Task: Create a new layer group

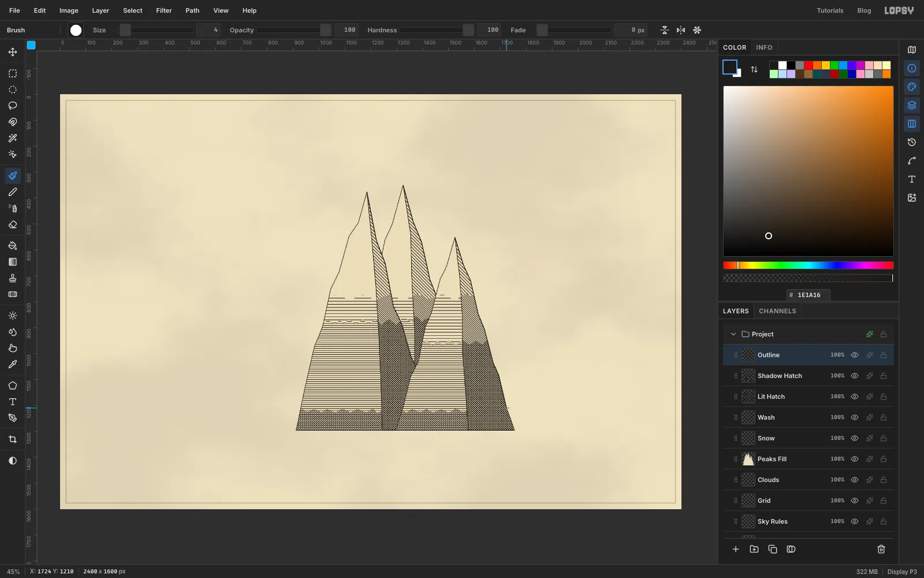Action: pyautogui.click(x=754, y=549)
